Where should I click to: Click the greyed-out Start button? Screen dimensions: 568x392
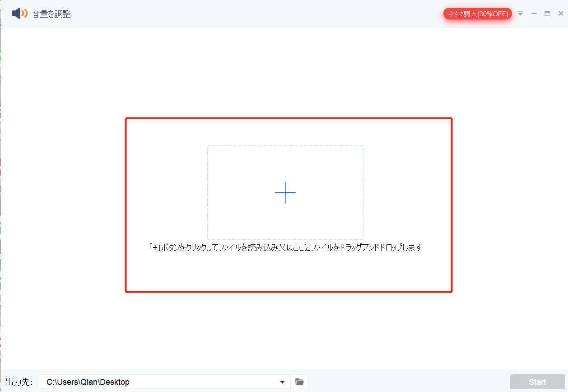(537, 382)
